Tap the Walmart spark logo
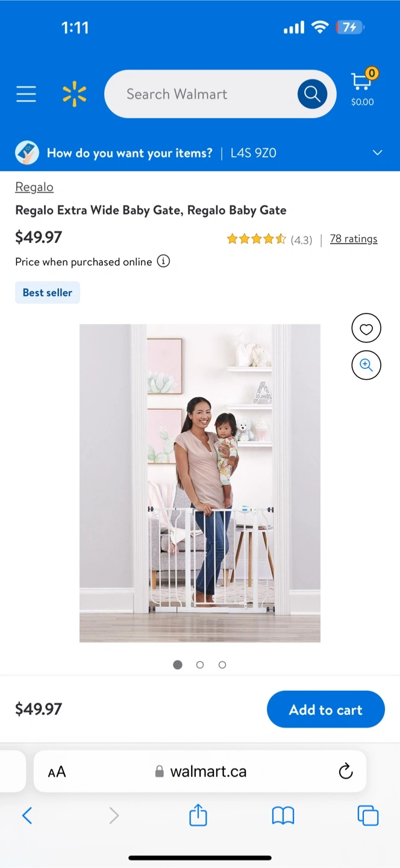The image size is (400, 868). coord(74,95)
